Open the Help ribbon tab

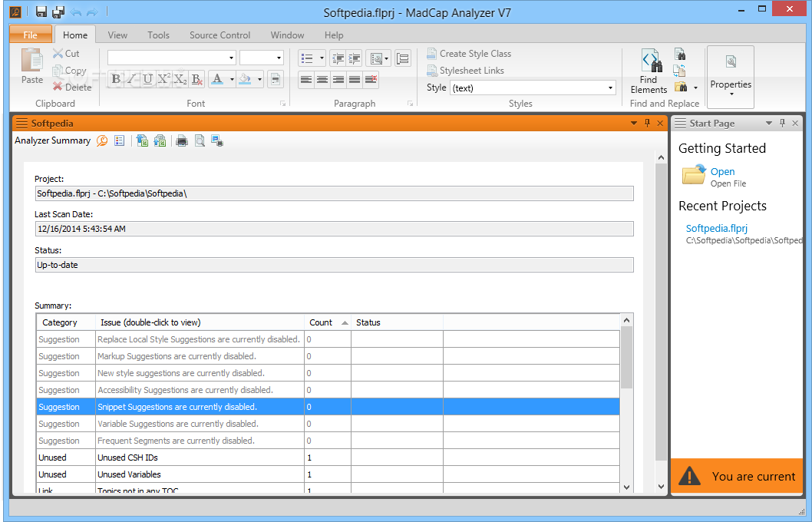334,35
